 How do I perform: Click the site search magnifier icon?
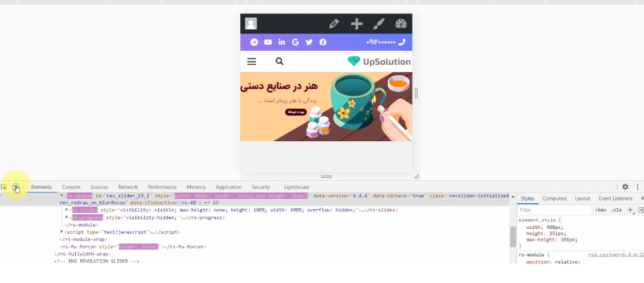click(x=279, y=61)
